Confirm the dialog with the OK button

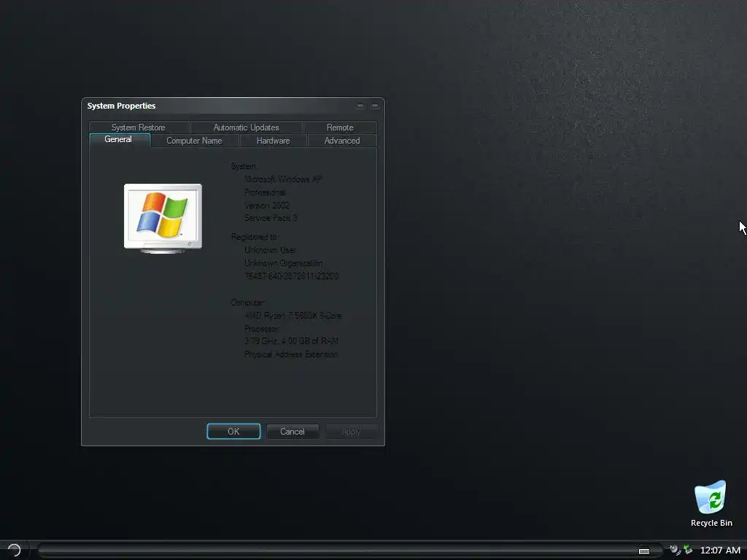click(x=233, y=432)
